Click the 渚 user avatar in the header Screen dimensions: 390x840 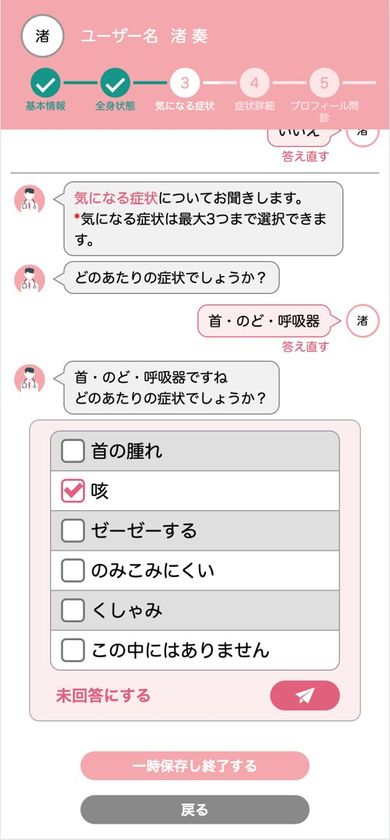(x=42, y=36)
